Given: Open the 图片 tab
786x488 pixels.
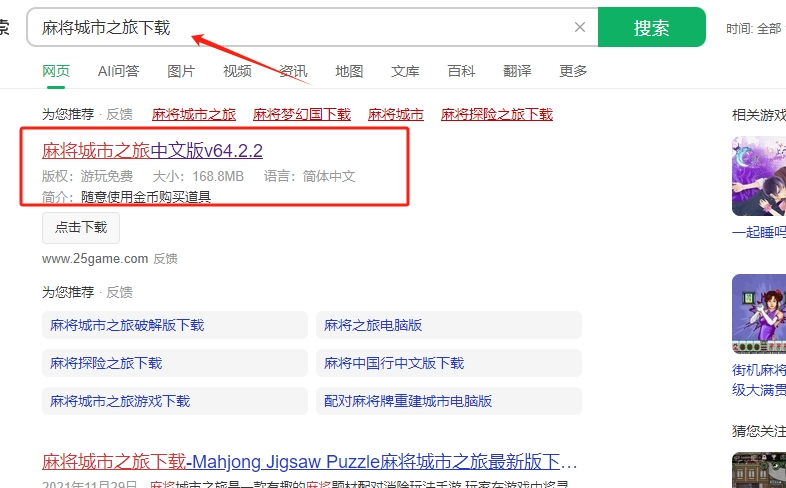Looking at the screenshot, I should click(181, 71).
